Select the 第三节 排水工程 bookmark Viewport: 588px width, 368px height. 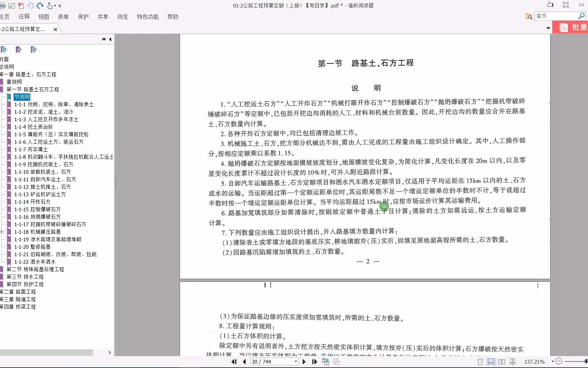(x=25, y=277)
